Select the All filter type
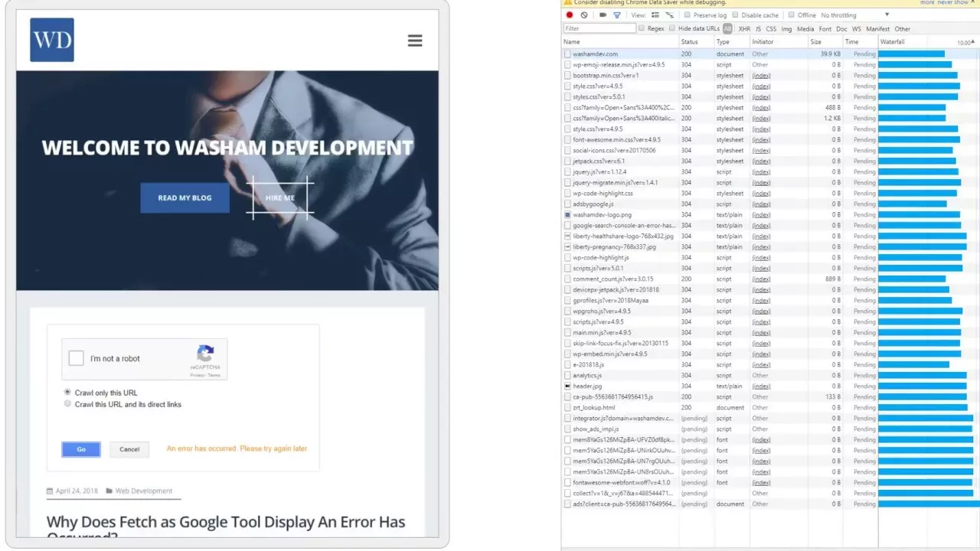Viewport: 980px width, 551px height. pyautogui.click(x=727, y=28)
